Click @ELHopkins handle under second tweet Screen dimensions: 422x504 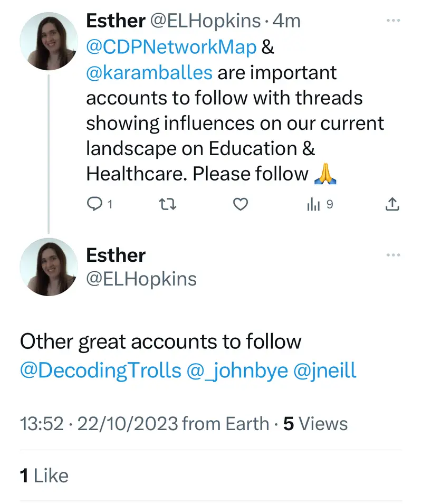tap(141, 279)
